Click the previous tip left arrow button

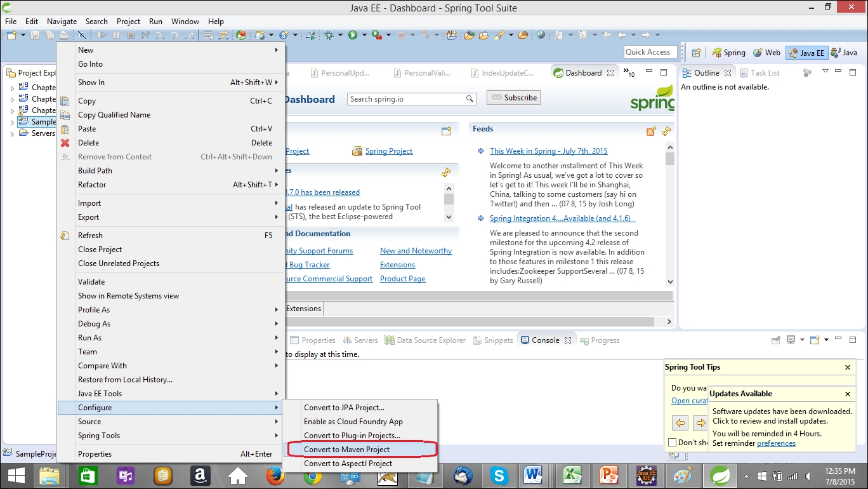[680, 423]
